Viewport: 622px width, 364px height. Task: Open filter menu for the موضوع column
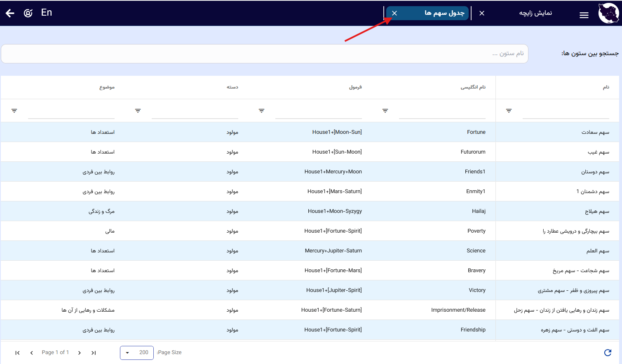[x=14, y=111]
